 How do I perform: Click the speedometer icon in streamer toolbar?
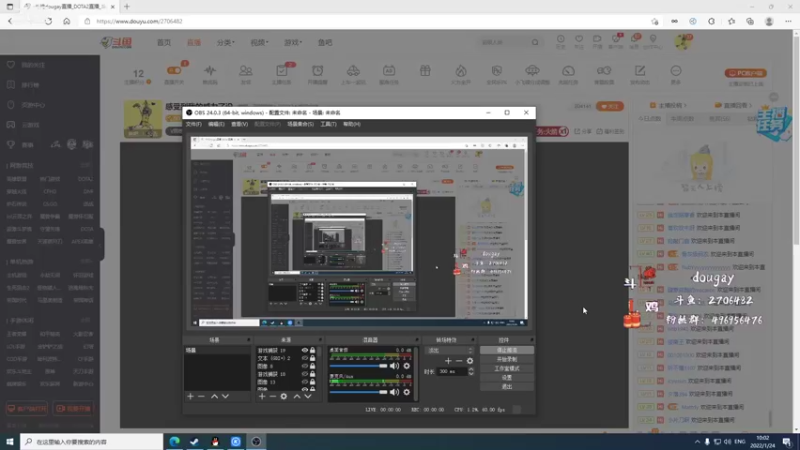point(568,70)
